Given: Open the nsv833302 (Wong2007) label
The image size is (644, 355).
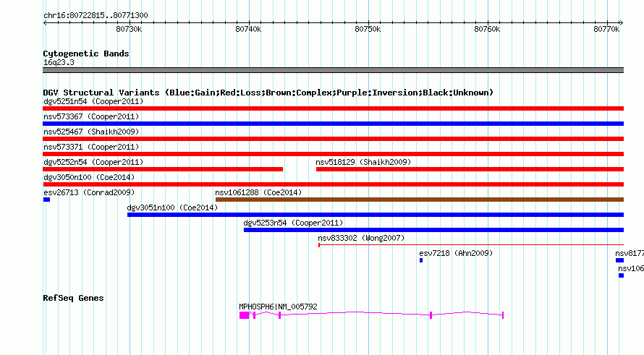Looking at the screenshot, I should pos(361,238).
